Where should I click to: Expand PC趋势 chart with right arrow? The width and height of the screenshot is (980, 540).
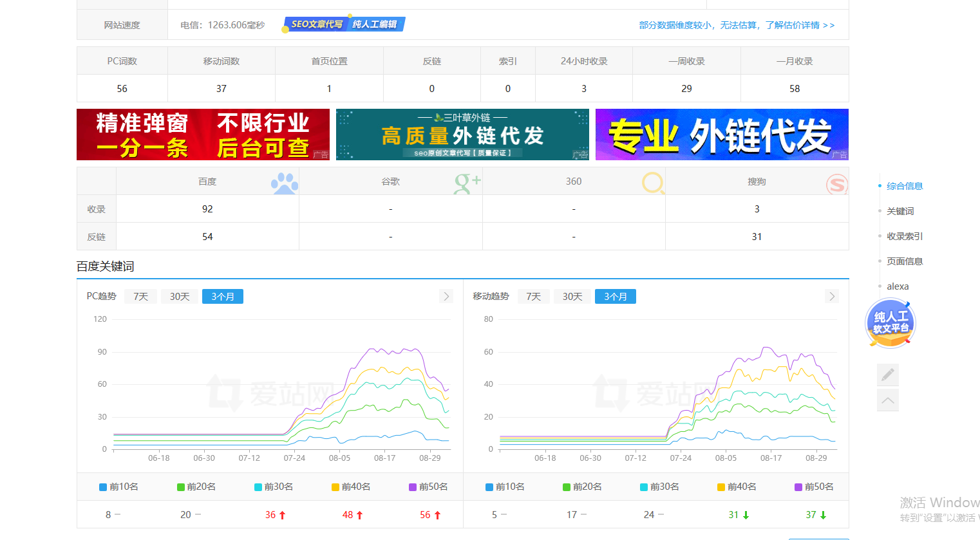(x=446, y=296)
